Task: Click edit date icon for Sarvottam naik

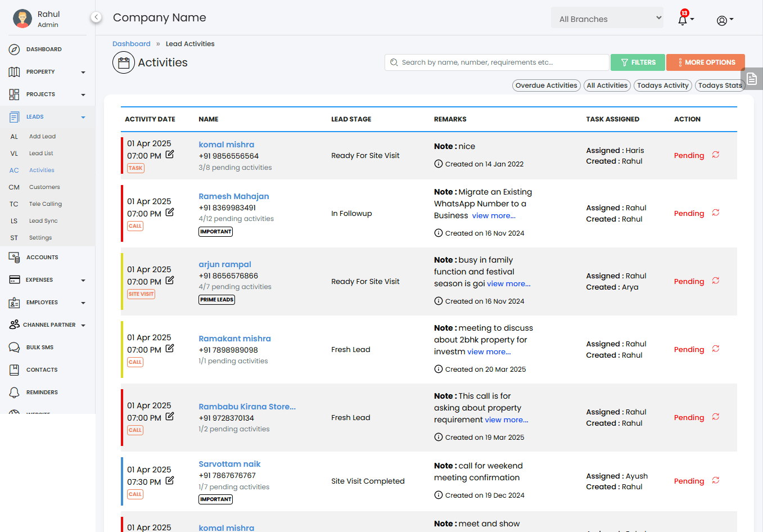Action: click(170, 481)
